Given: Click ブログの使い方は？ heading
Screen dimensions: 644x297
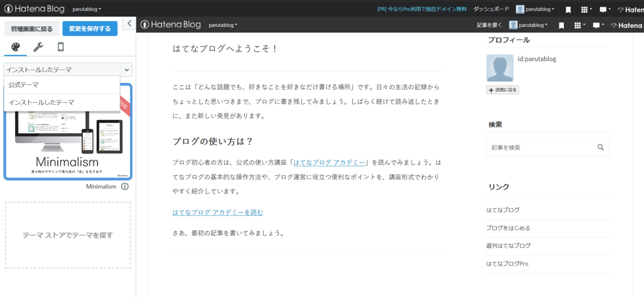Looking at the screenshot, I should pyautogui.click(x=213, y=142).
